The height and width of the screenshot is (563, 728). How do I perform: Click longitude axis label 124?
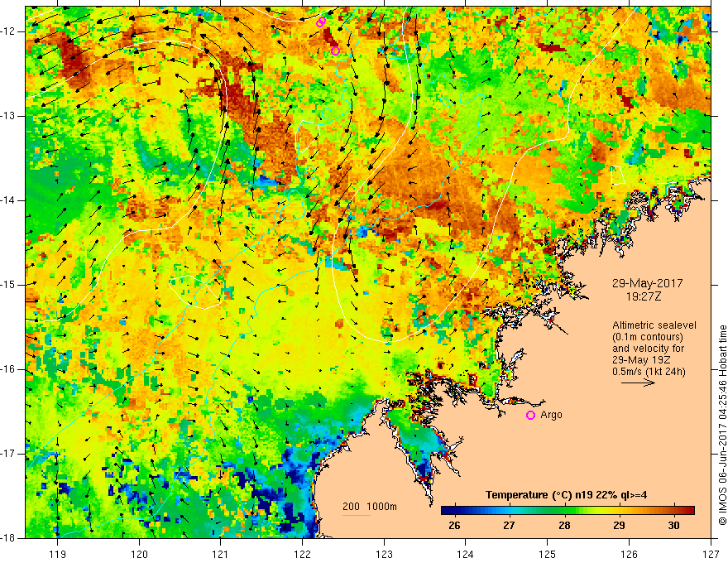click(466, 554)
